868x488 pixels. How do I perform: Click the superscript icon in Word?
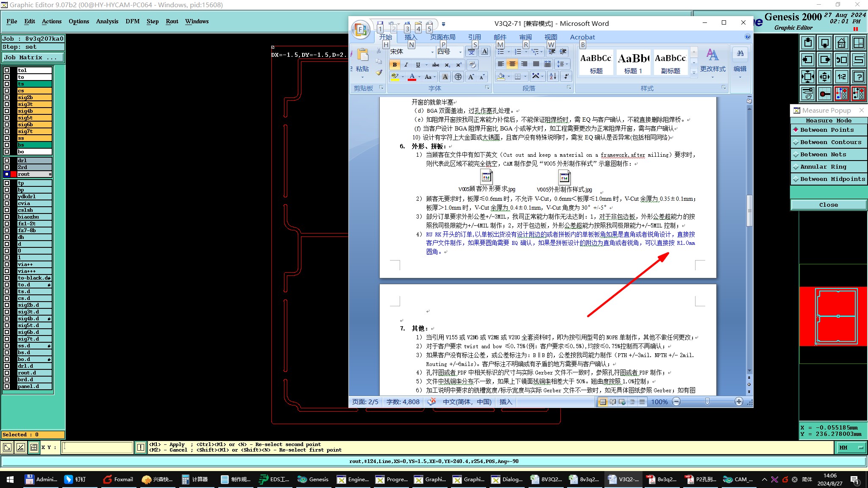459,65
